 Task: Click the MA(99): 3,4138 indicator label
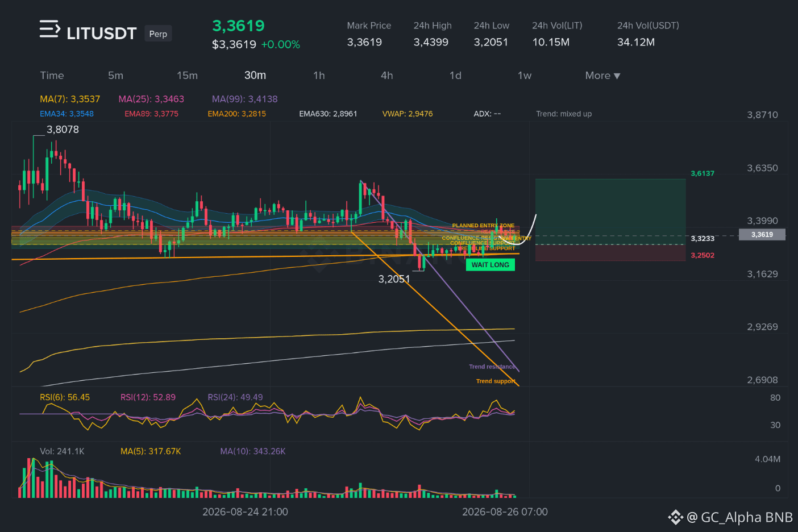tap(245, 99)
